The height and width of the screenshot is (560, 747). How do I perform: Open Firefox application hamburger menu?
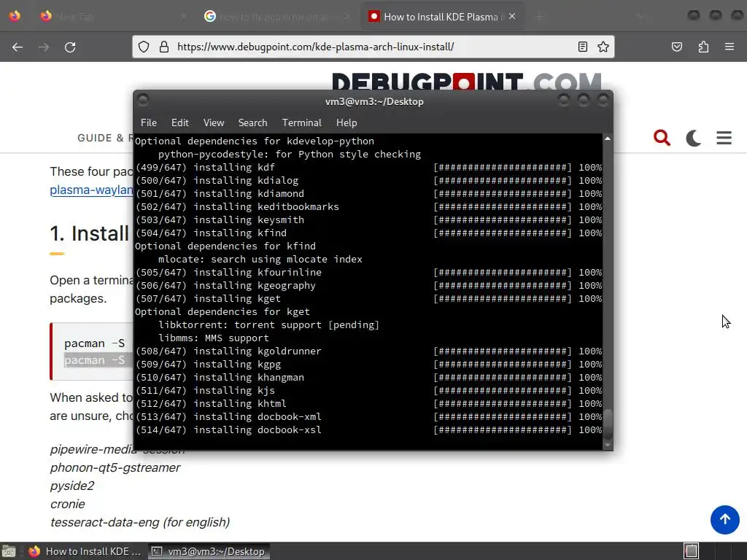click(x=729, y=47)
